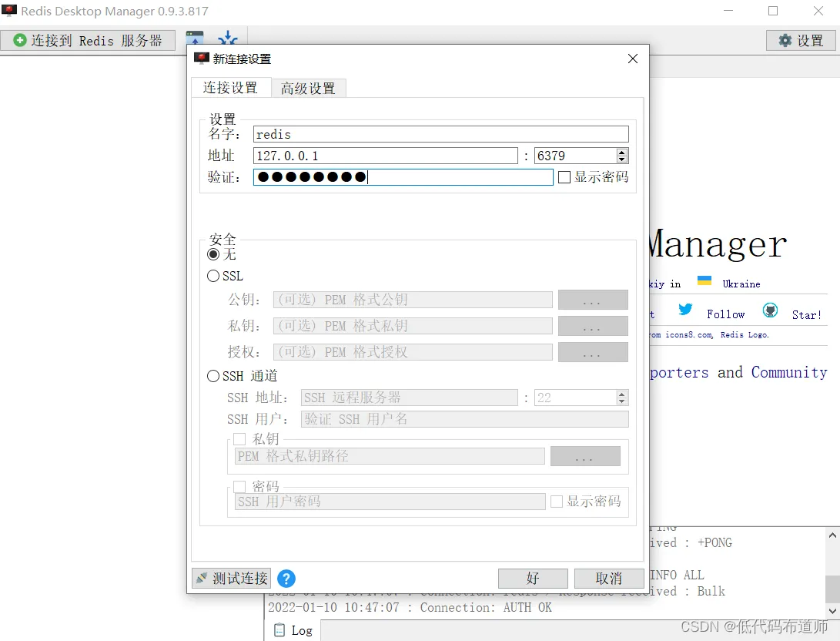Toggle 显示密码 checkbox for SSH password
This screenshot has width=840, height=641.
tap(557, 502)
